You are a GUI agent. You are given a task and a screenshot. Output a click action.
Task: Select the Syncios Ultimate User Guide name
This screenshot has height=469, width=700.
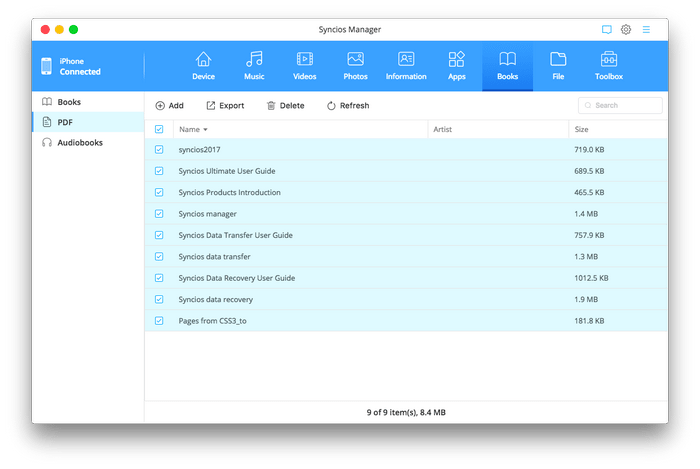click(227, 171)
